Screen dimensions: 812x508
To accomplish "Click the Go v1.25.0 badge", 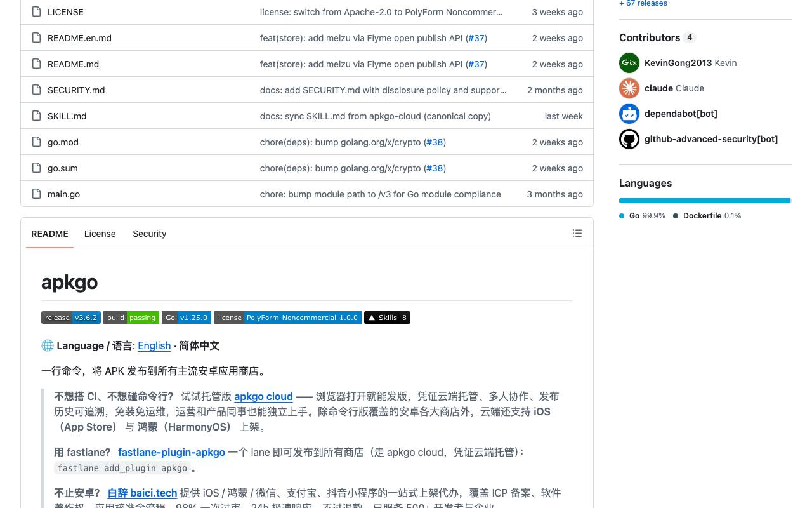I will (187, 317).
